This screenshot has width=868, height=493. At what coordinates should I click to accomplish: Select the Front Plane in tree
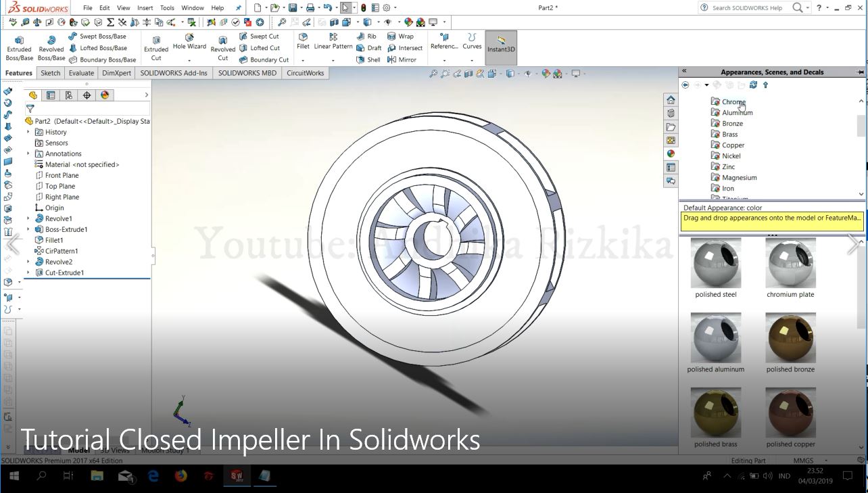(57, 175)
